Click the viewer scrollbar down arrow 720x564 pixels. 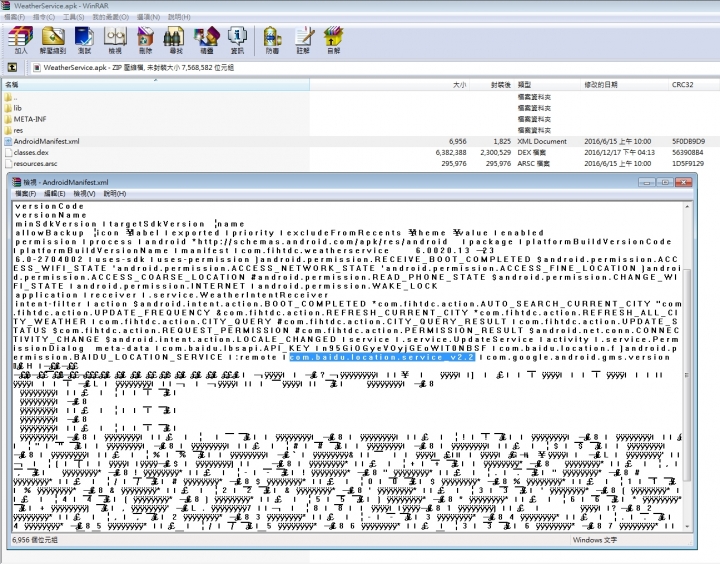coord(687,526)
